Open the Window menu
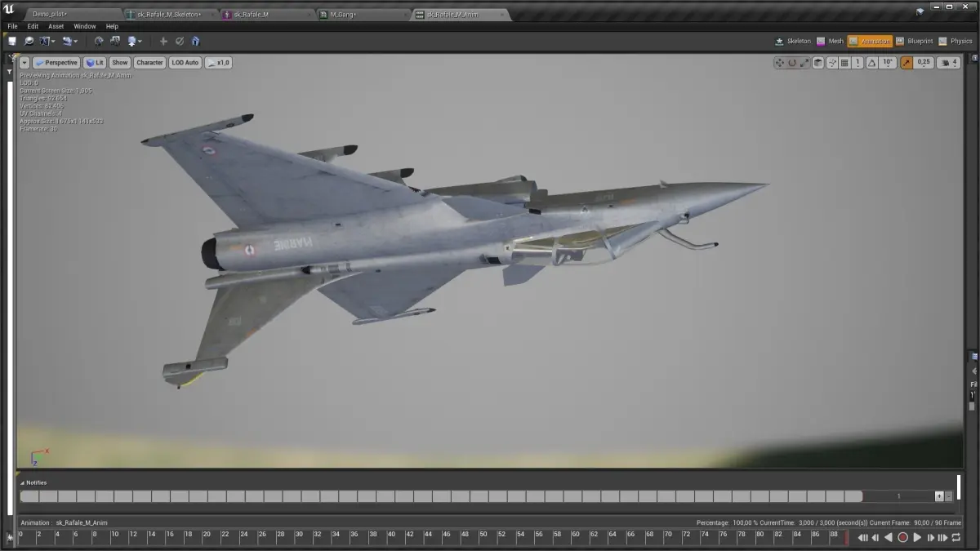 pos(85,26)
